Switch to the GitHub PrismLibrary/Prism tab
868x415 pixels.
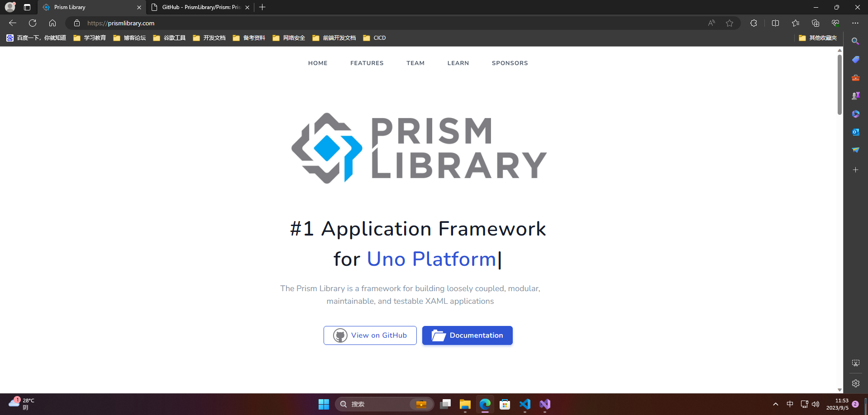click(200, 7)
